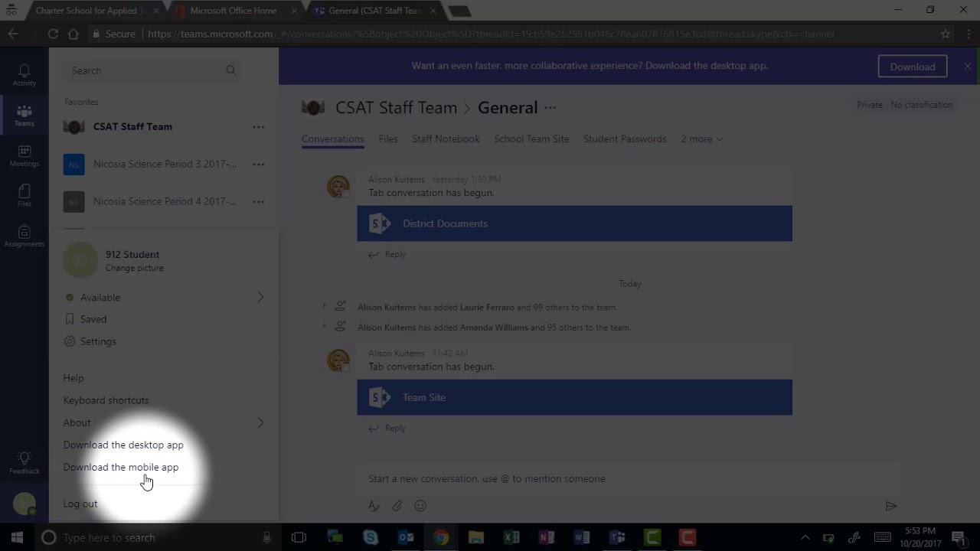Open the District Documents tab card
This screenshot has width=980, height=551.
574,223
